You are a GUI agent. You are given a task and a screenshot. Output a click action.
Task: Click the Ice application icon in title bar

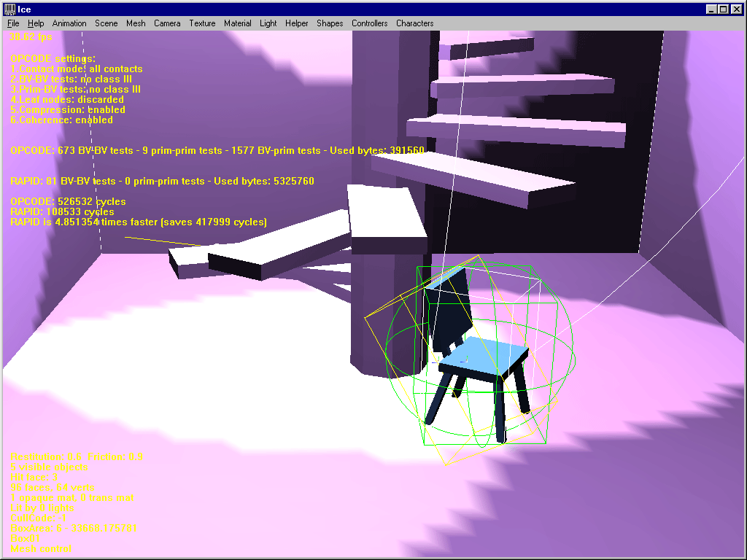pos(9,9)
